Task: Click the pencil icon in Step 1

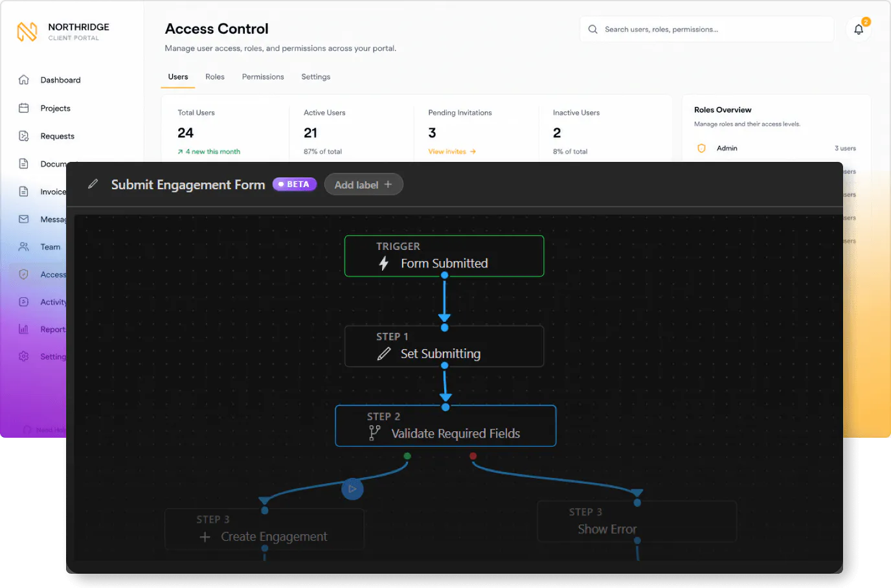Action: (384, 354)
